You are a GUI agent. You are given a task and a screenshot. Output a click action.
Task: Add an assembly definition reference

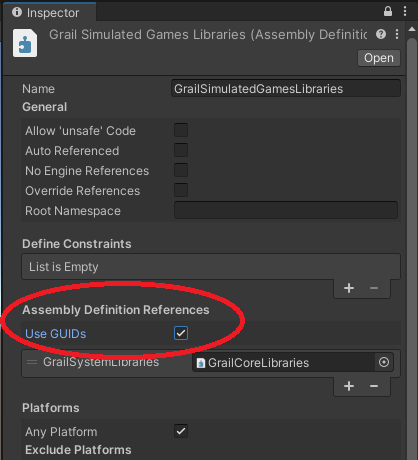coord(349,386)
